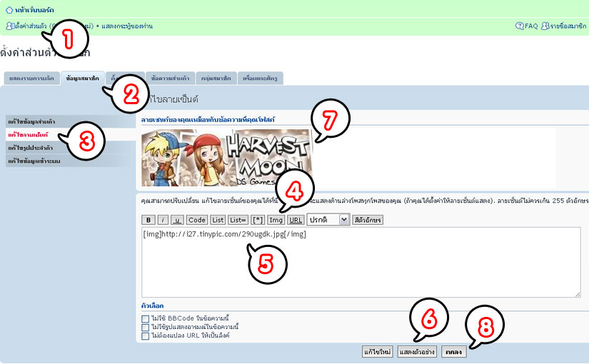Screen dimensions: 589x364
Task: Insert ordered List= BBCode tag
Action: click(238, 220)
